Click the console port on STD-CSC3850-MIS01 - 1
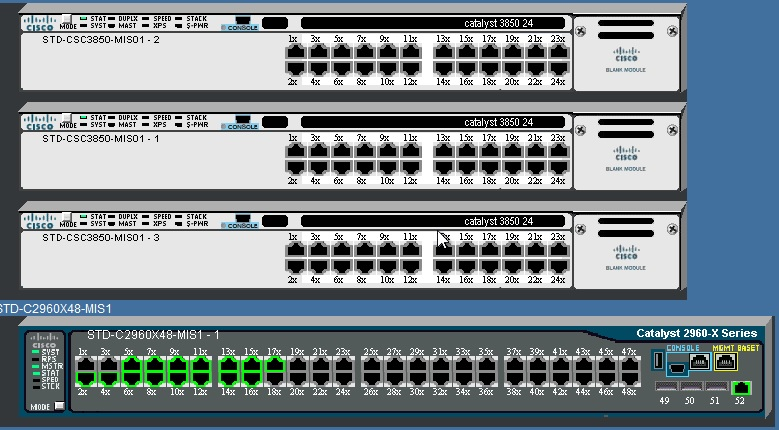The image size is (779, 430). click(x=242, y=119)
